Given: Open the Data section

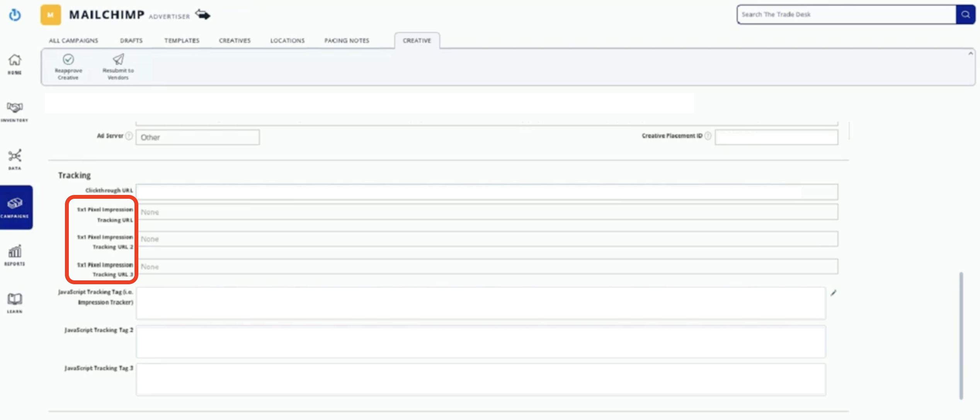Looking at the screenshot, I should point(15,157).
